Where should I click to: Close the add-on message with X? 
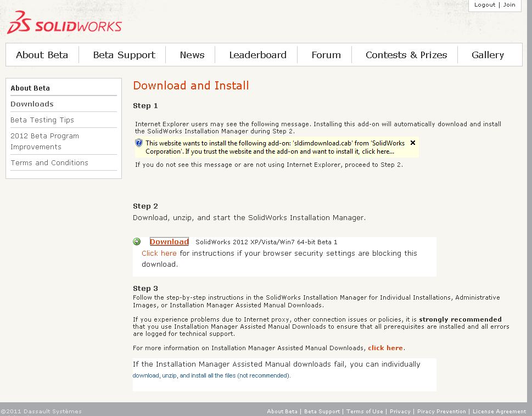[x=413, y=143]
